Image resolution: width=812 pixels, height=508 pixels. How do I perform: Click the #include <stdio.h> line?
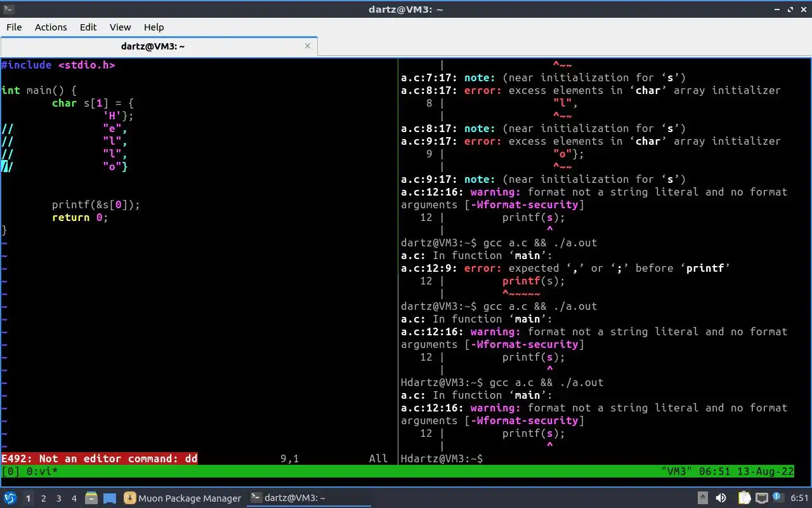coord(58,65)
